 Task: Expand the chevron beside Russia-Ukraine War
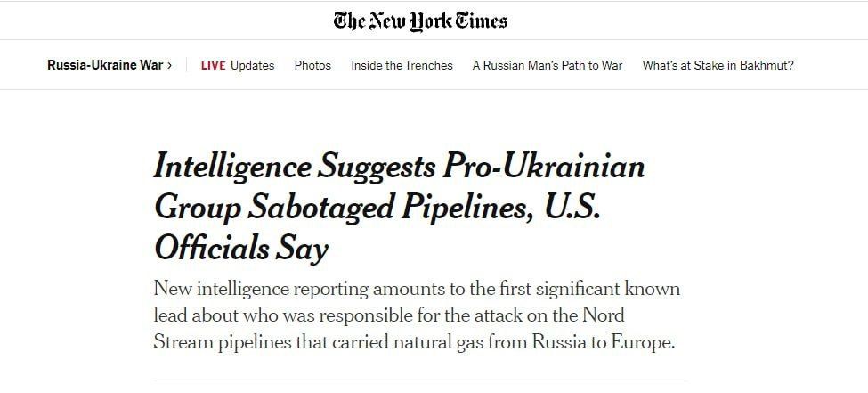[x=169, y=65]
